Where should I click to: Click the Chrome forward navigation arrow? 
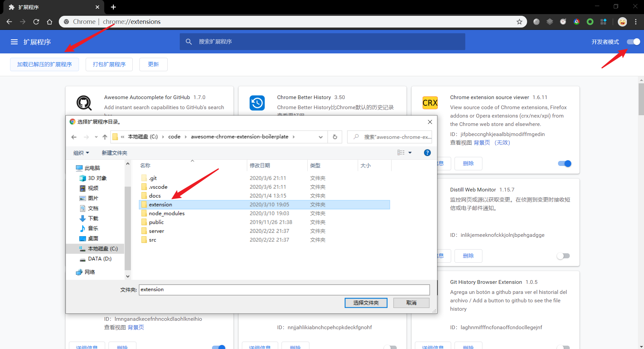point(23,22)
